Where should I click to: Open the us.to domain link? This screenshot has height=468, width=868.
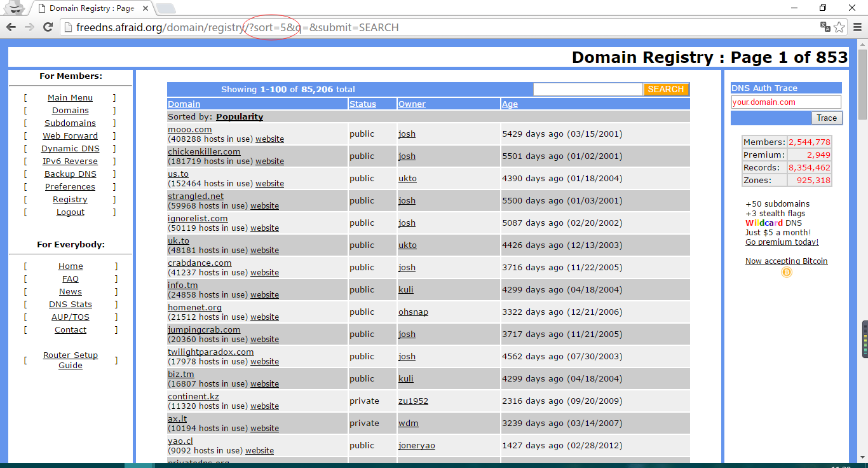pyautogui.click(x=178, y=174)
